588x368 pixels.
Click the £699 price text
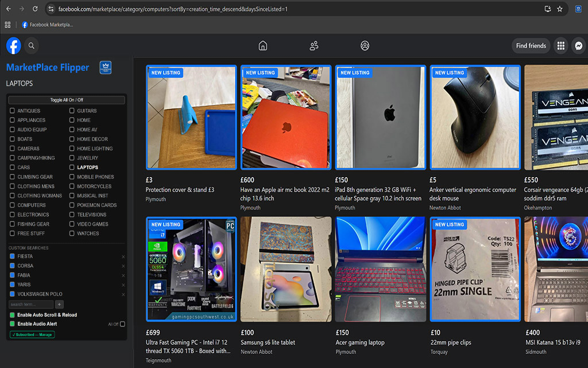[153, 332]
